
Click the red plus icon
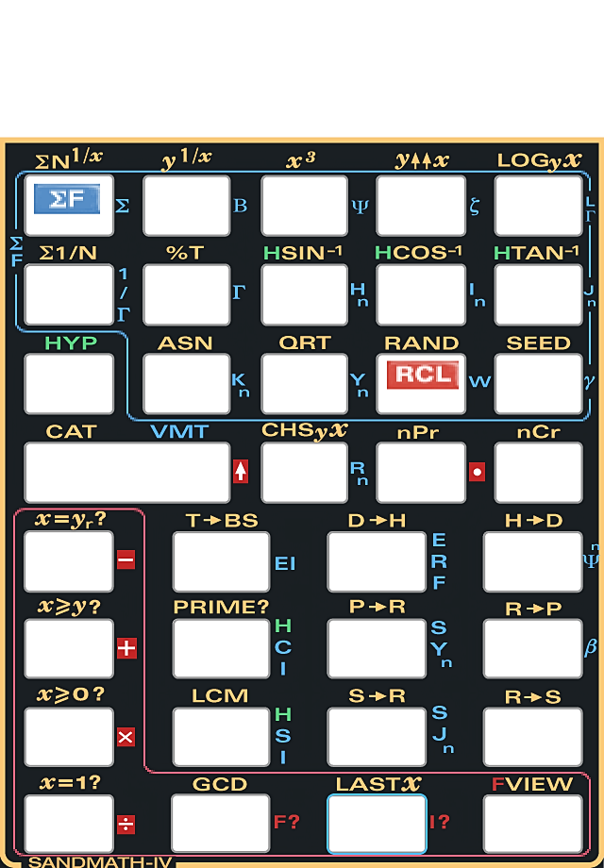click(x=126, y=648)
